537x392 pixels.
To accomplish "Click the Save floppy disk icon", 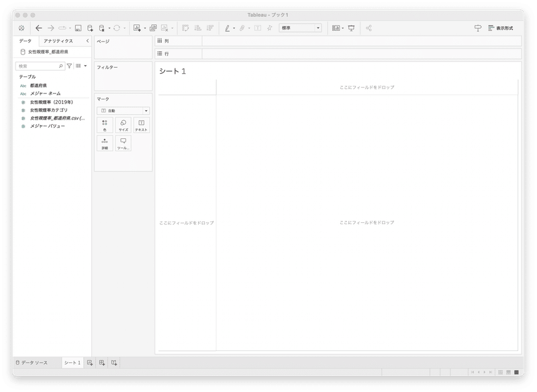I will [78, 28].
